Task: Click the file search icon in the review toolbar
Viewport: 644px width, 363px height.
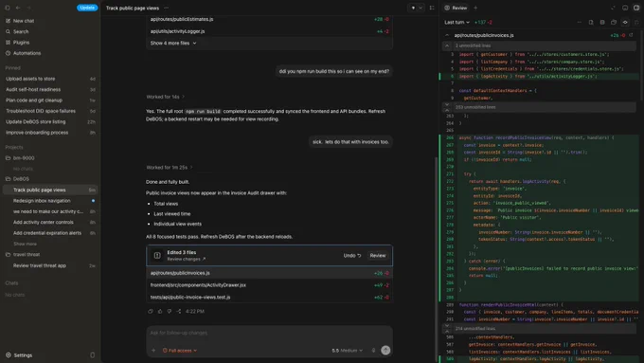Action: (x=591, y=22)
